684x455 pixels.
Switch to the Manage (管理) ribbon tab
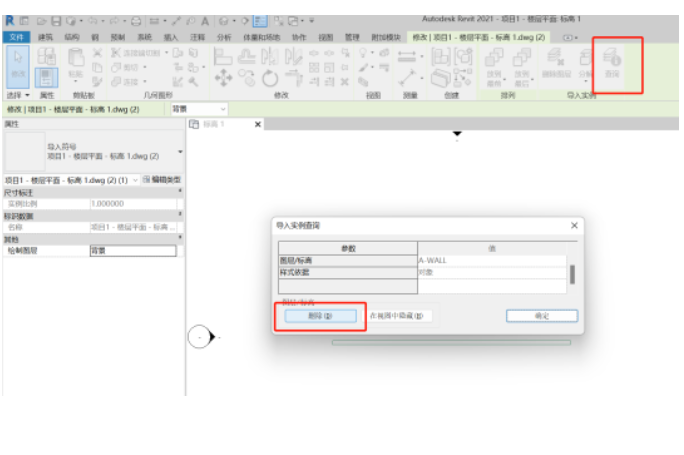(x=352, y=38)
